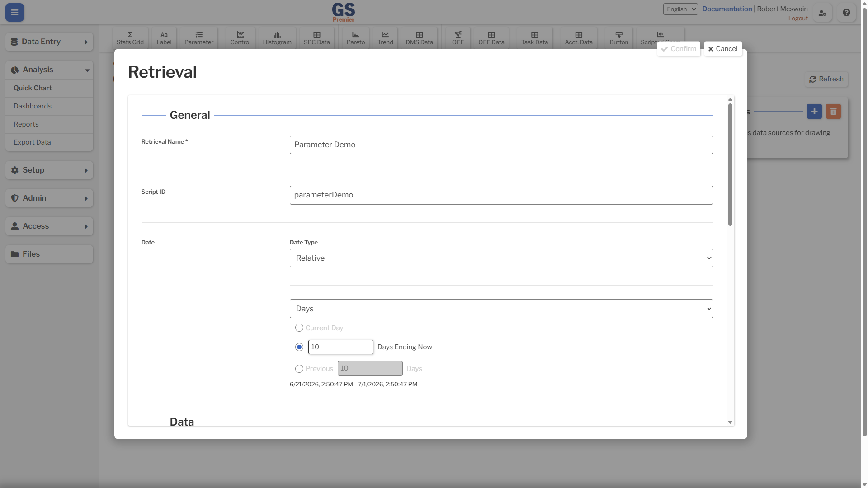Viewport: 868px width, 488px height.
Task: Open the hamburger menu button
Action: [x=14, y=13]
